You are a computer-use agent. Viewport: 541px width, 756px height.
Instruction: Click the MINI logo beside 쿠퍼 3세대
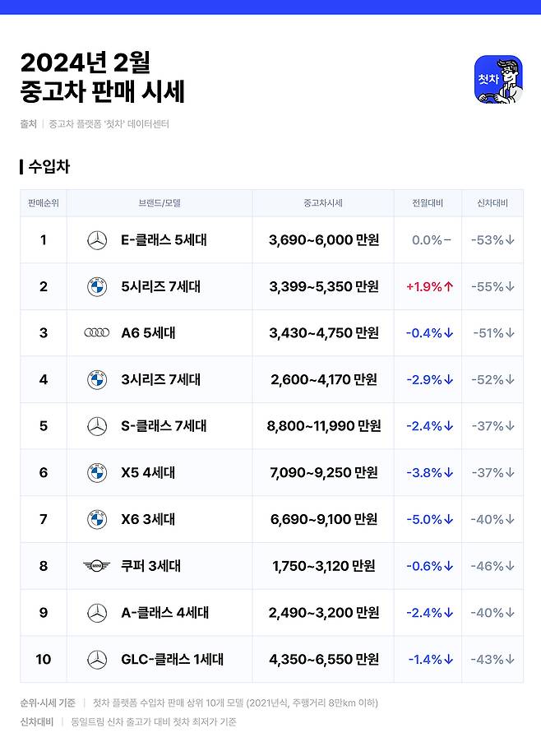[97, 566]
